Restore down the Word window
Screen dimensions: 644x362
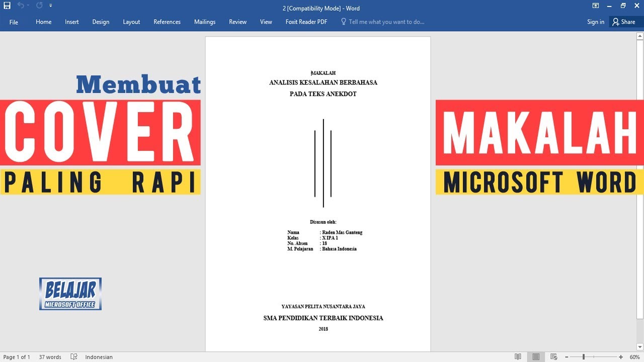pos(623,6)
